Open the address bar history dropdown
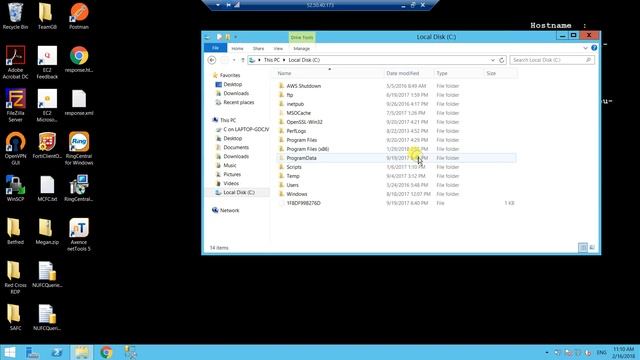 [x=493, y=60]
